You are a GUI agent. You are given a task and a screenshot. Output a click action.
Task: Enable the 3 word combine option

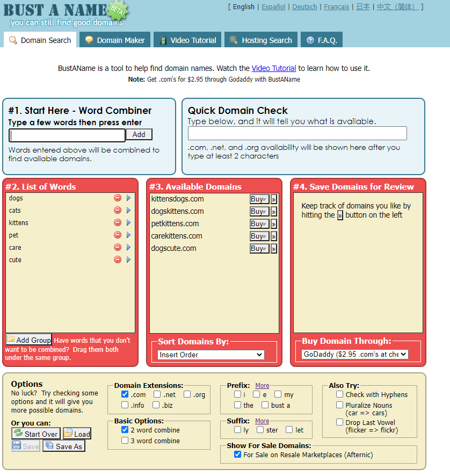pos(125,440)
